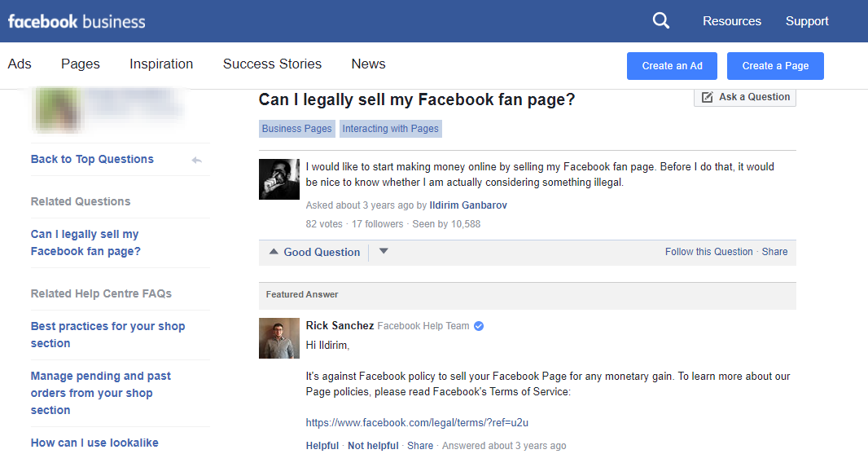Open related question about selling fan page

pos(85,243)
